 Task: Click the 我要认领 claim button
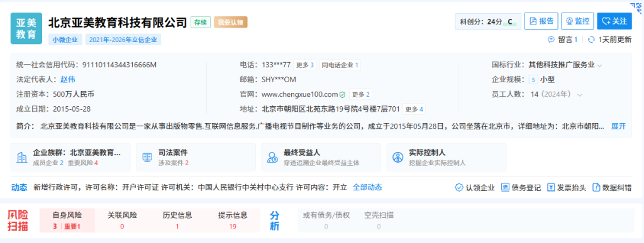230,22
